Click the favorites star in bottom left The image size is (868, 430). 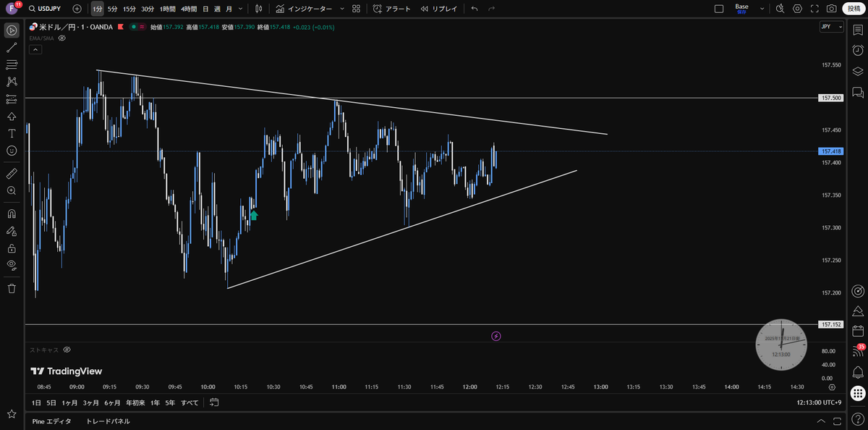[x=12, y=414]
